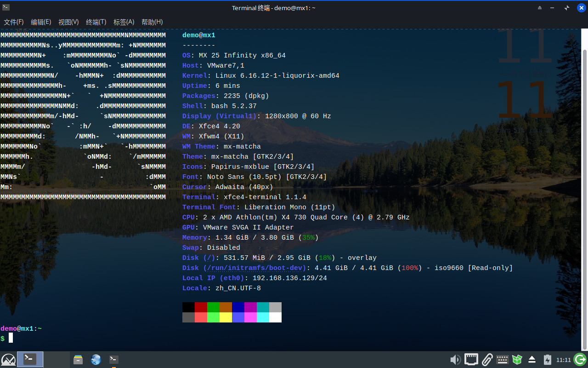The image size is (588, 368).
Task: Minimize the terminal window
Action: (553, 8)
